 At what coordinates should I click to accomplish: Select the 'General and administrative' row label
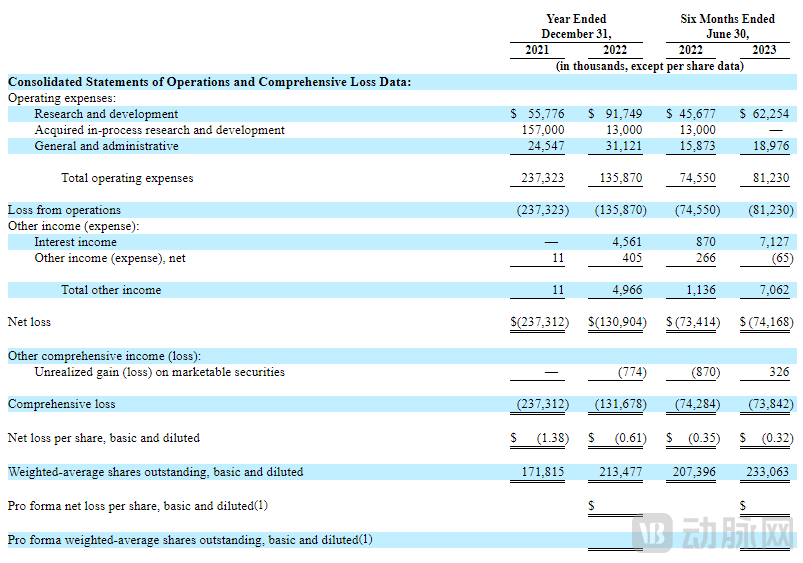pos(106,146)
